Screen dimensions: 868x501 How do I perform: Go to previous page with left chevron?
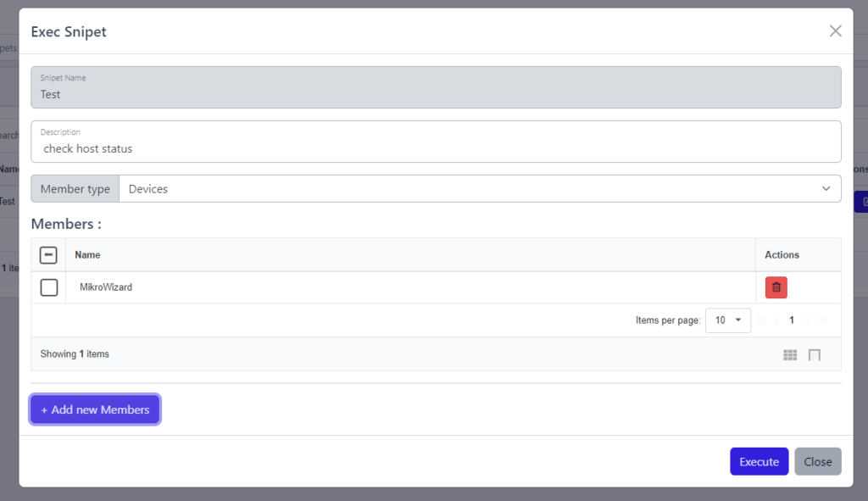click(776, 320)
